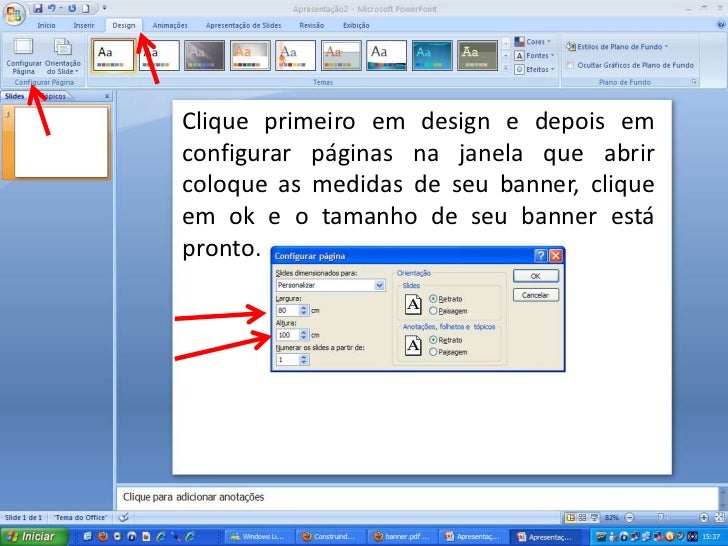Viewport: 728px width, 546px height.
Task: Click the Fit slide to window icon
Action: pyautogui.click(x=719, y=517)
